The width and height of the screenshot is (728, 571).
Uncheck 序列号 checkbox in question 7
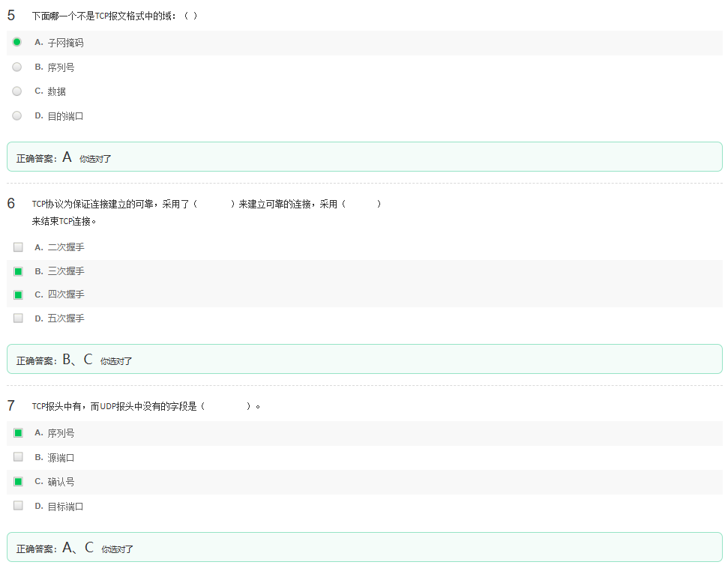pos(18,433)
